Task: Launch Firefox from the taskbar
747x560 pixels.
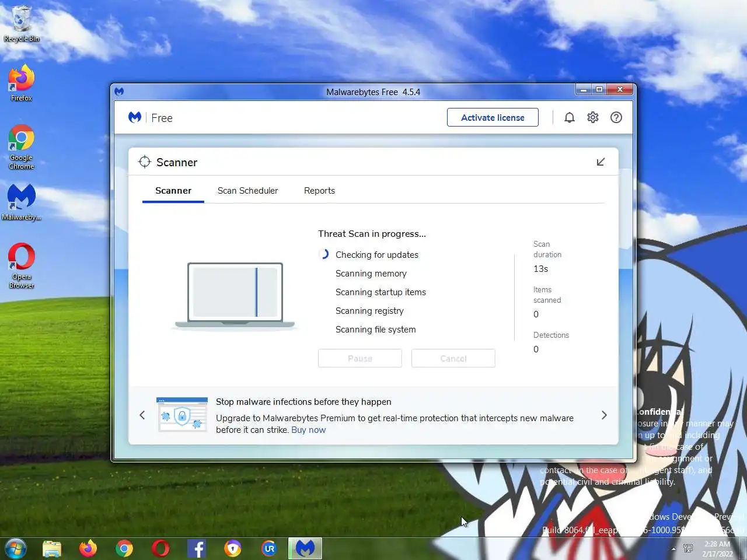Action: [x=88, y=548]
